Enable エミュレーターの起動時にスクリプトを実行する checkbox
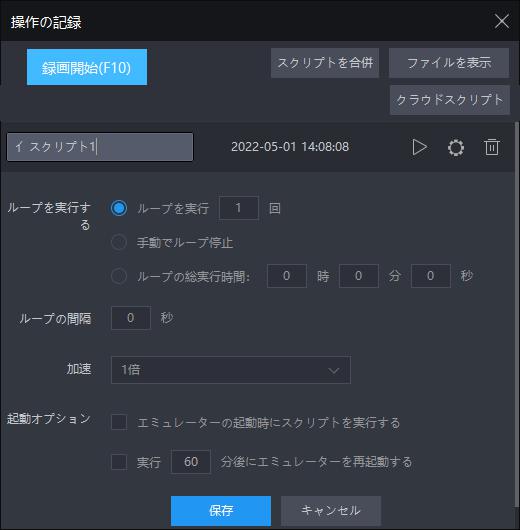Viewport: 520px width, 530px height. pos(119,422)
